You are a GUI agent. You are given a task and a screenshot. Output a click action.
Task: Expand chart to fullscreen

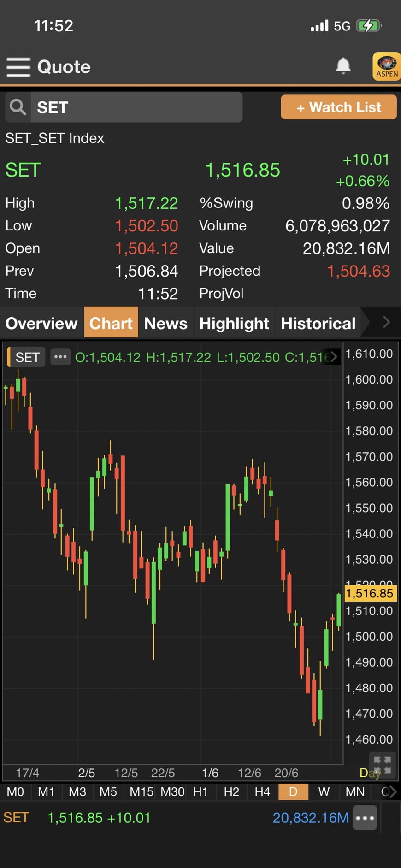tap(382, 765)
